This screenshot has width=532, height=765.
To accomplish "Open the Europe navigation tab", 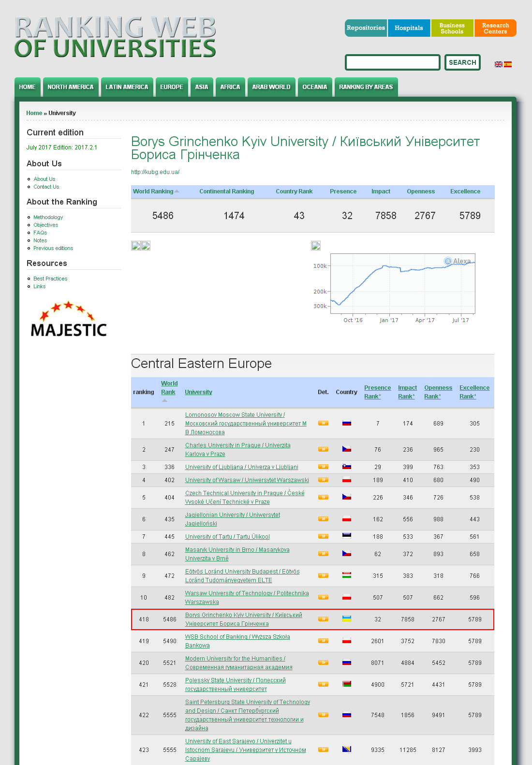I will [x=172, y=87].
